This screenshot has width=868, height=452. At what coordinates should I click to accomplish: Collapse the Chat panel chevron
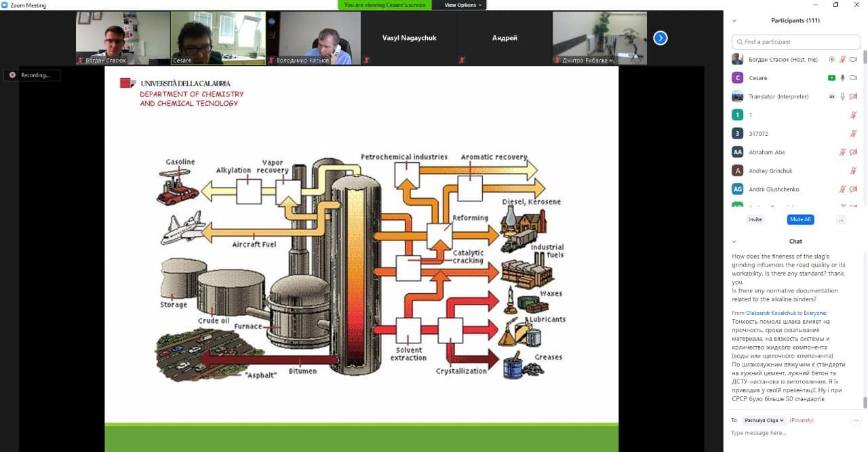pos(734,241)
